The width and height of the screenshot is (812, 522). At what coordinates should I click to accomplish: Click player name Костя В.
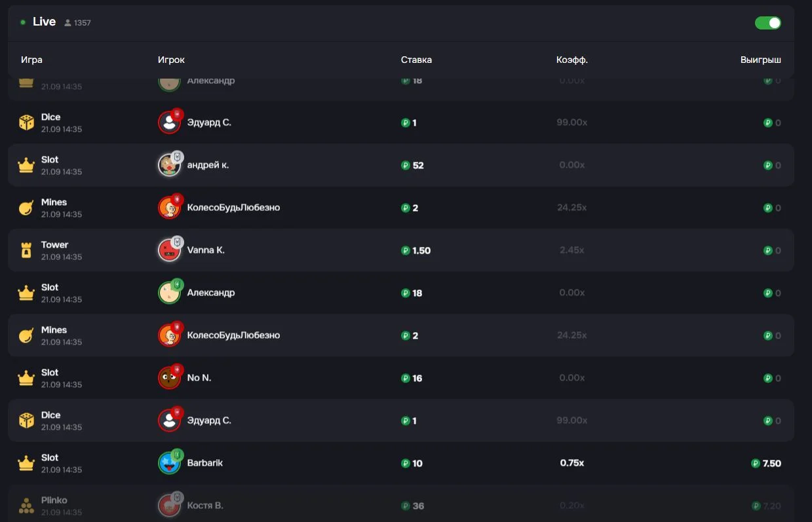(x=205, y=505)
